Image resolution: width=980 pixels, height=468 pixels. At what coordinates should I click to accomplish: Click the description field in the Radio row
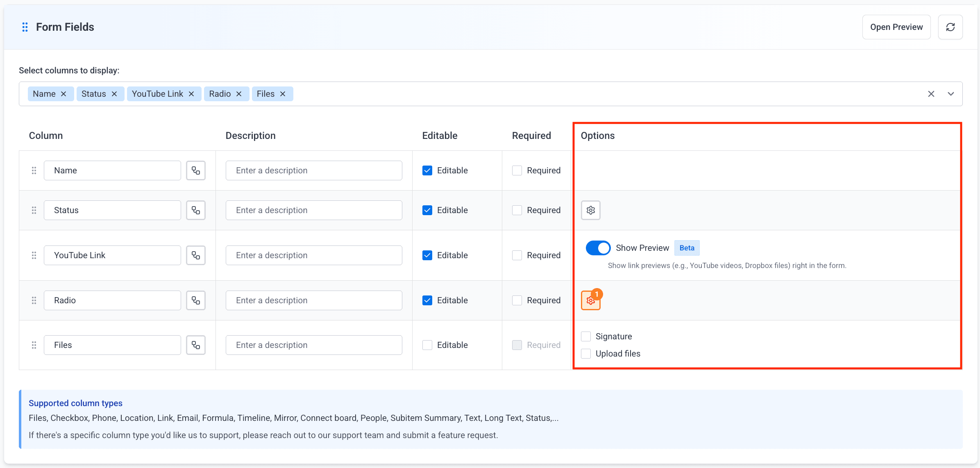click(314, 300)
